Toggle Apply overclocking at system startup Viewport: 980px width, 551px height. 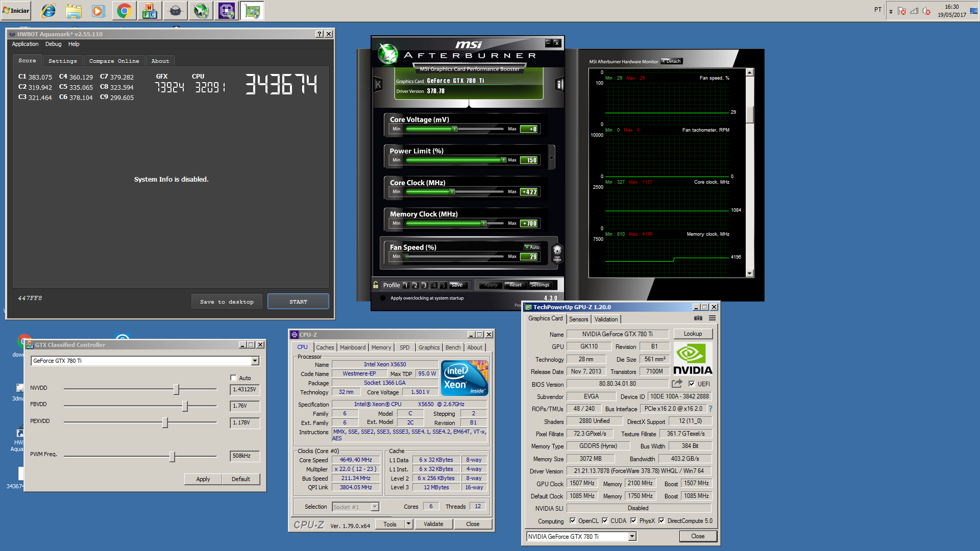point(383,298)
